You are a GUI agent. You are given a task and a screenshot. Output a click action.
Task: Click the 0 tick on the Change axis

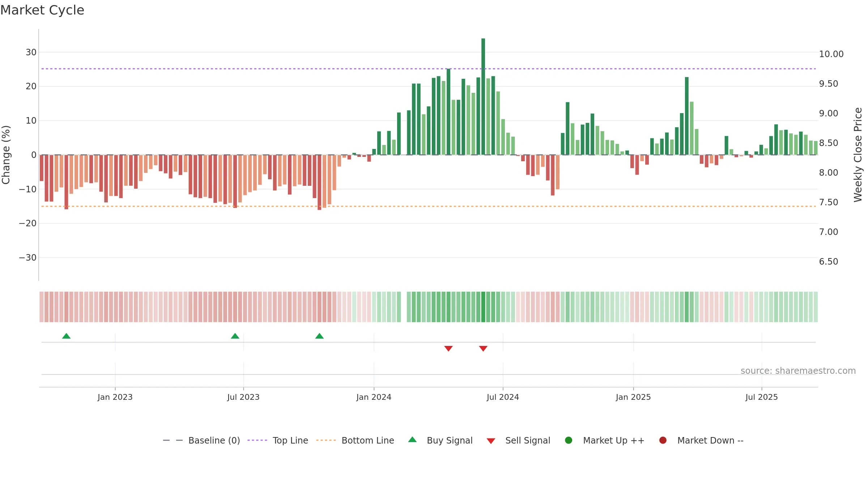coord(34,155)
